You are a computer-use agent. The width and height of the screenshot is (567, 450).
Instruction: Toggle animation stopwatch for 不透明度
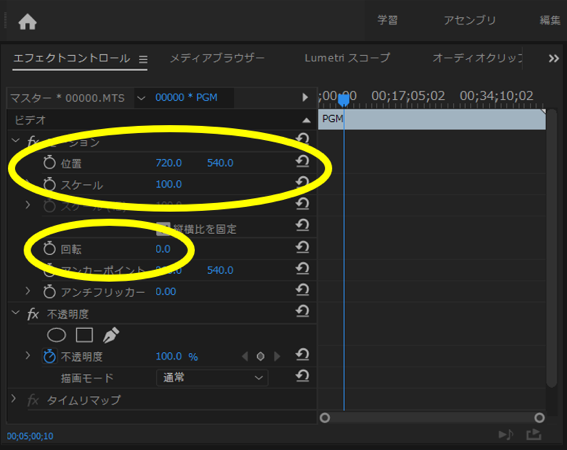[50, 356]
